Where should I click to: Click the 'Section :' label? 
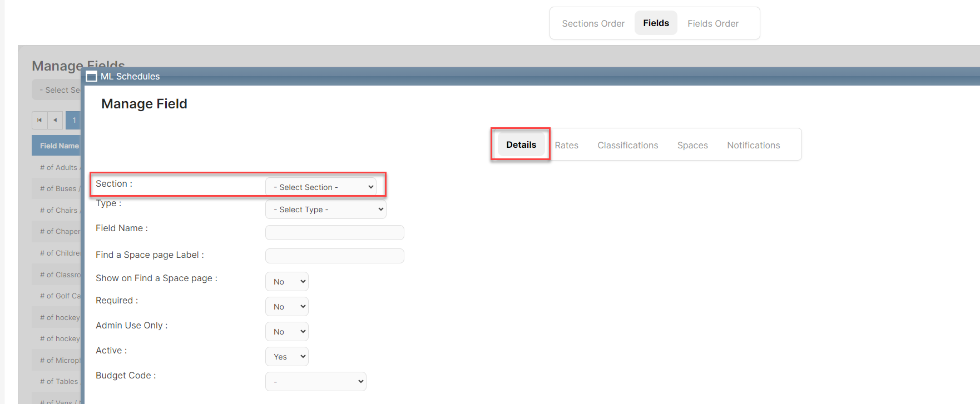click(114, 184)
